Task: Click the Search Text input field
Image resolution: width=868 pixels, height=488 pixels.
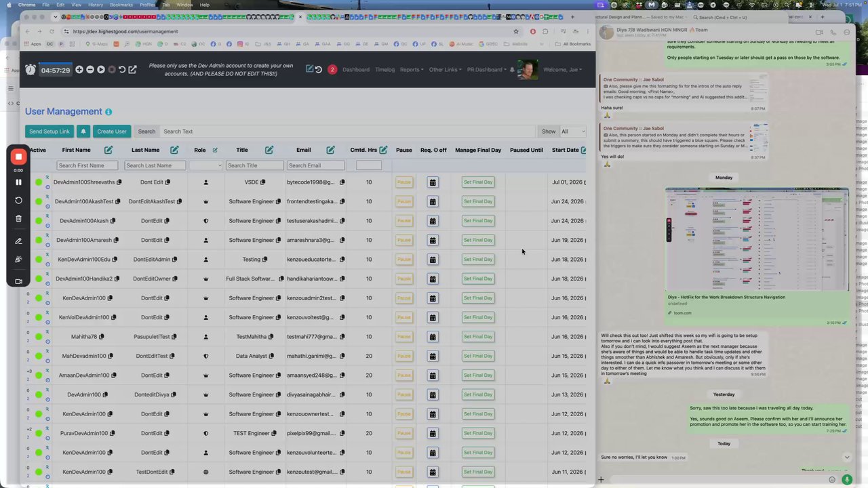Action: click(x=349, y=131)
